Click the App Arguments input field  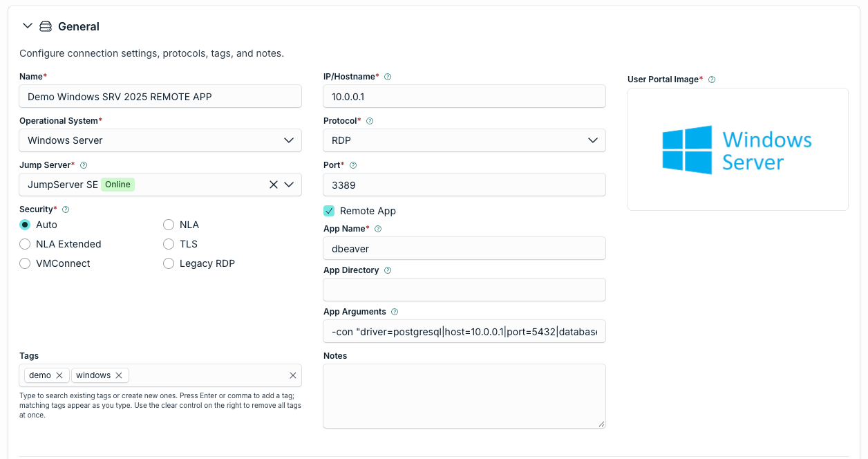464,331
